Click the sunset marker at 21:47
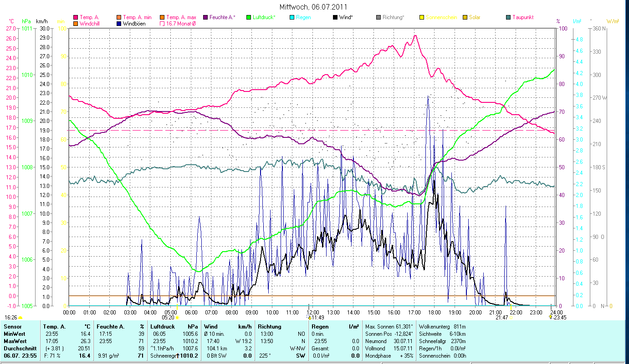This screenshot has width=629, height=364. coord(511,317)
